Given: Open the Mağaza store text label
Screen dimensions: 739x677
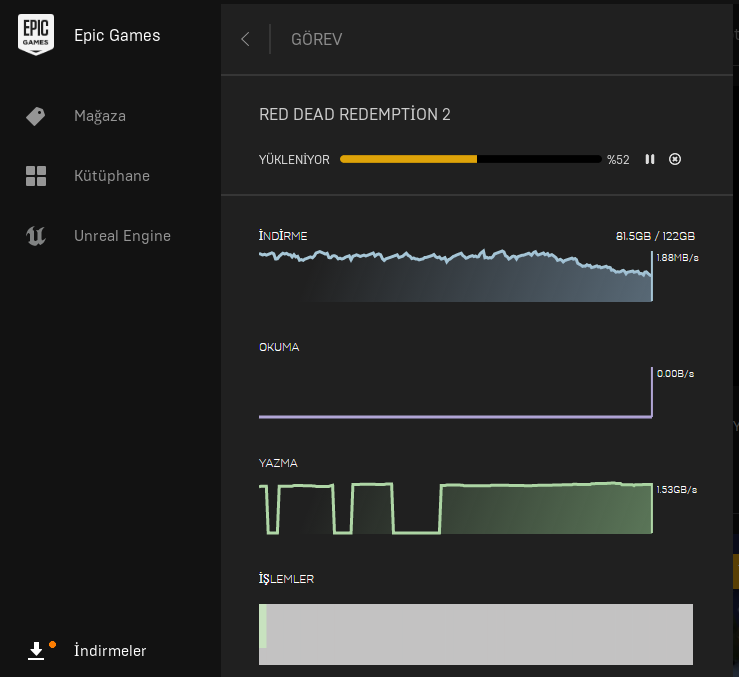Looking at the screenshot, I should click(100, 116).
